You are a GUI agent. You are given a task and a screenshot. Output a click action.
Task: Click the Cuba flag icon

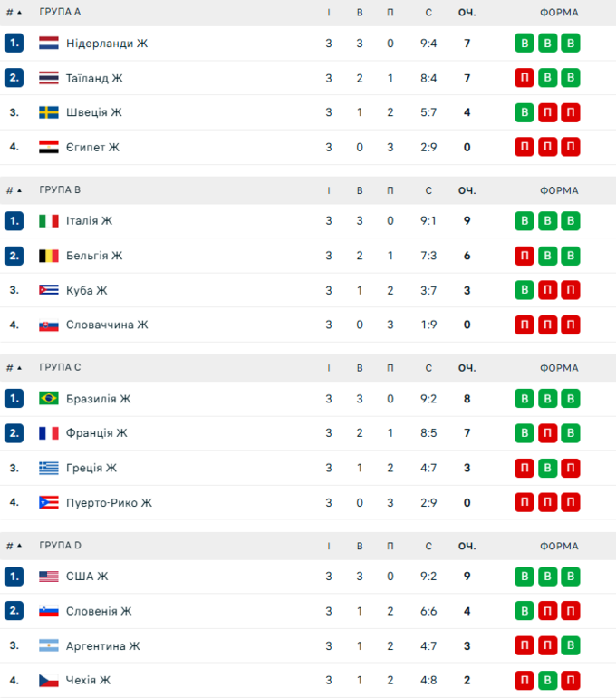[x=49, y=290]
